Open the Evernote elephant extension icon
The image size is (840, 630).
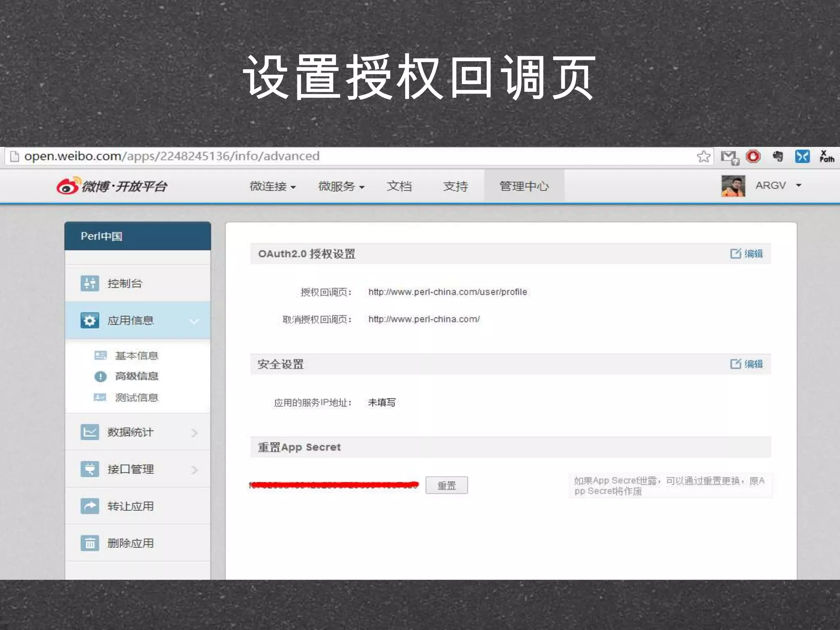778,156
